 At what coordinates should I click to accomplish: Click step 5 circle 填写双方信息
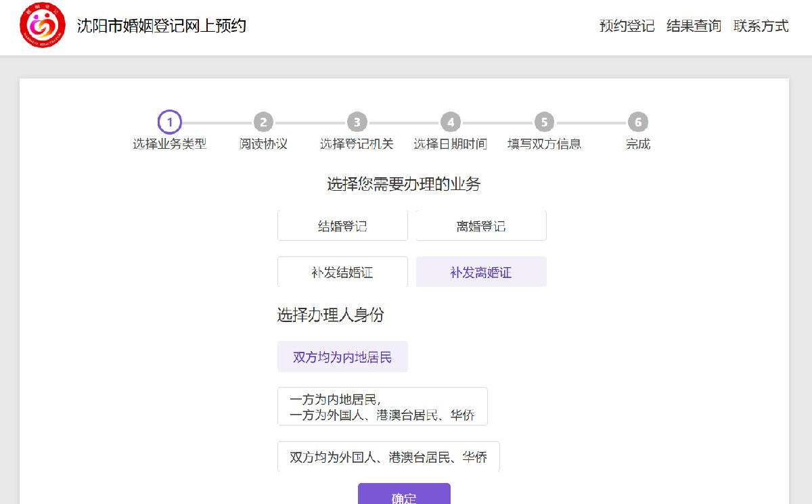click(544, 122)
